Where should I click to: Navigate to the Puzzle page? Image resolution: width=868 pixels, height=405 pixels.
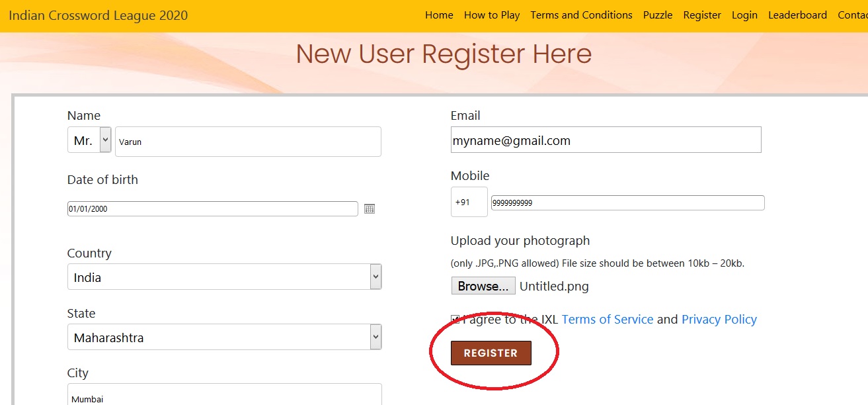658,15
